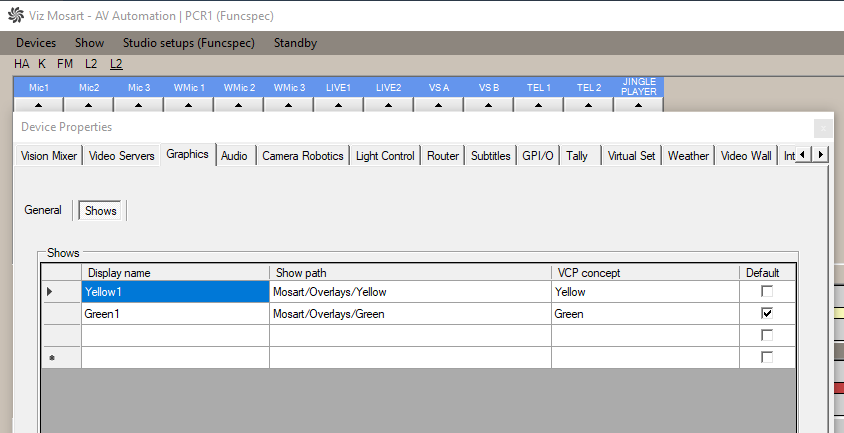Expand the LIVE1 channel arrow
844x433 pixels.
pos(338,103)
